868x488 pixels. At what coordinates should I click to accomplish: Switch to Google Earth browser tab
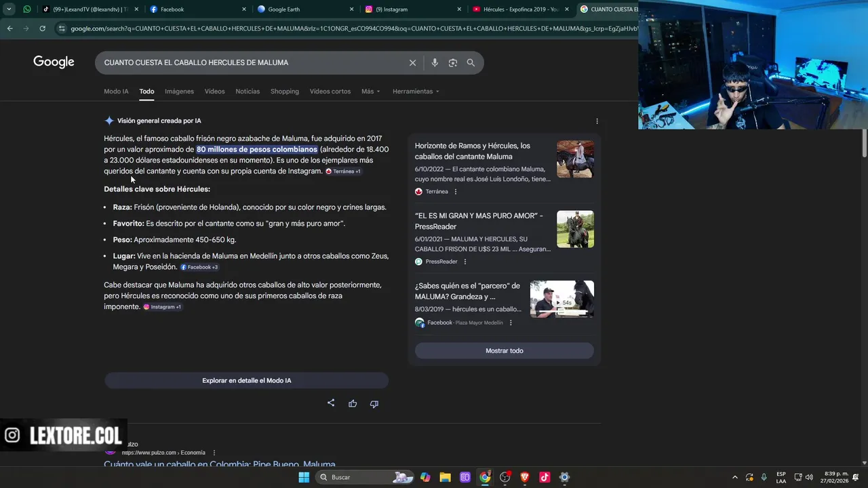(x=305, y=9)
